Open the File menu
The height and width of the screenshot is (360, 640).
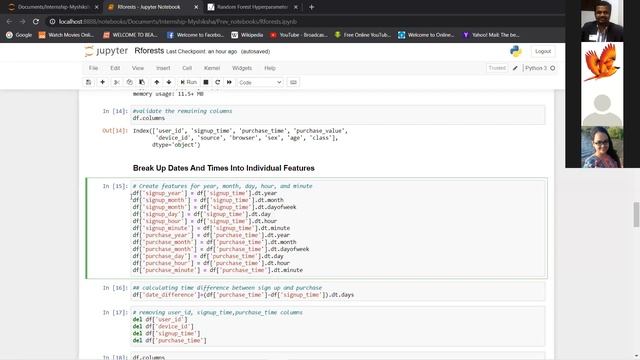point(93,68)
